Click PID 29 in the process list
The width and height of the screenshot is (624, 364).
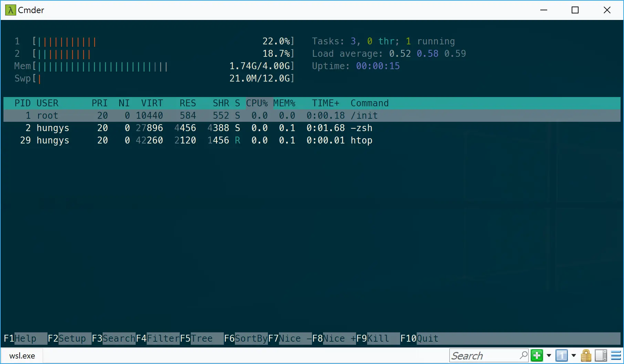tap(25, 140)
